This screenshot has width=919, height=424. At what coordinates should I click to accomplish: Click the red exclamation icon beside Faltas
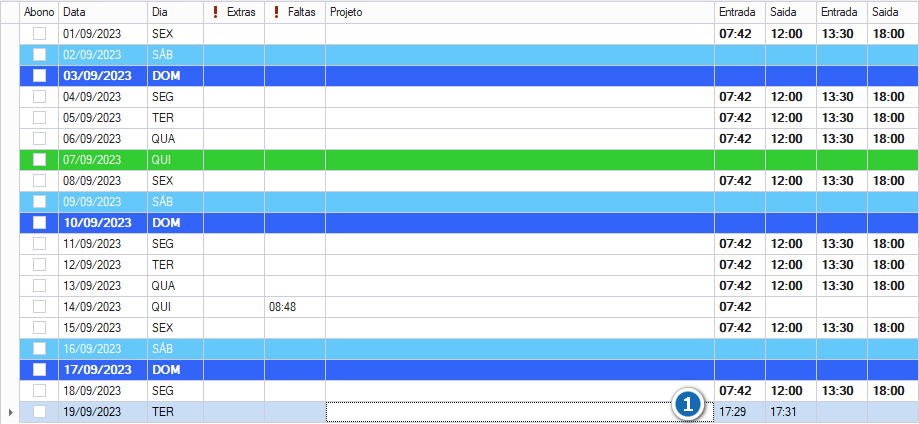click(277, 12)
